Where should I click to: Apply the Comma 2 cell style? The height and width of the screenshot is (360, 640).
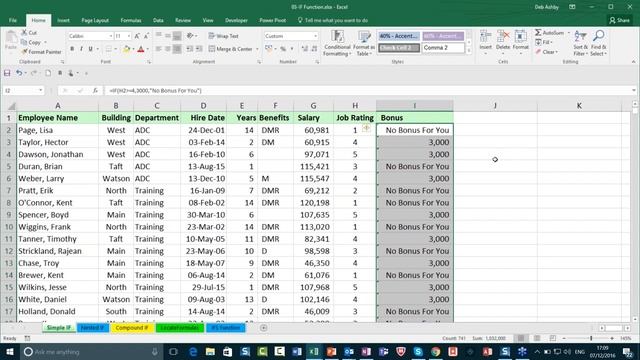tap(443, 48)
